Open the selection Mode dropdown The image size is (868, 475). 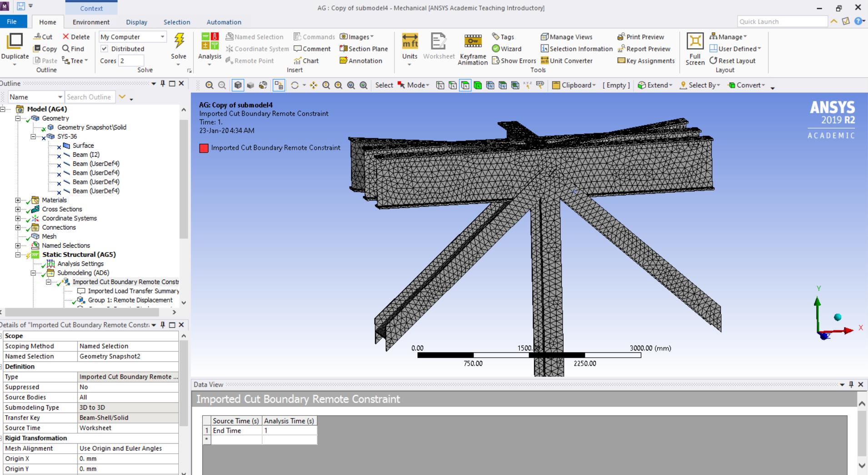tap(413, 85)
